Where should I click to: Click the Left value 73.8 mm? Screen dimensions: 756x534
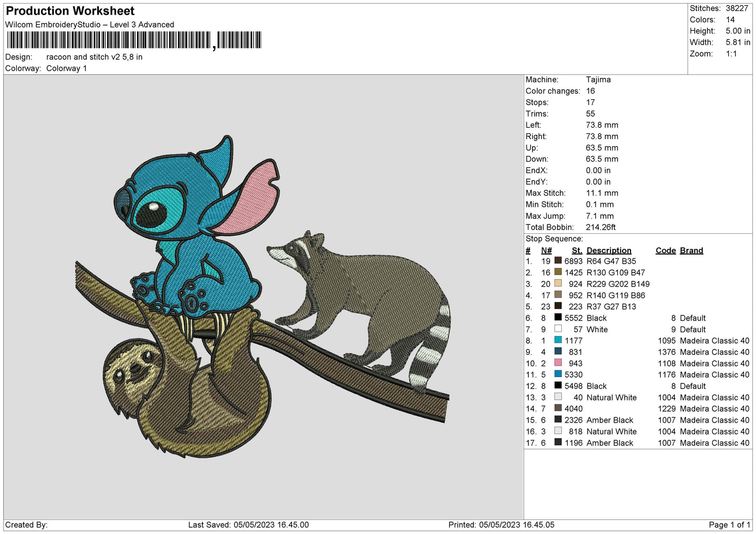[x=602, y=125]
